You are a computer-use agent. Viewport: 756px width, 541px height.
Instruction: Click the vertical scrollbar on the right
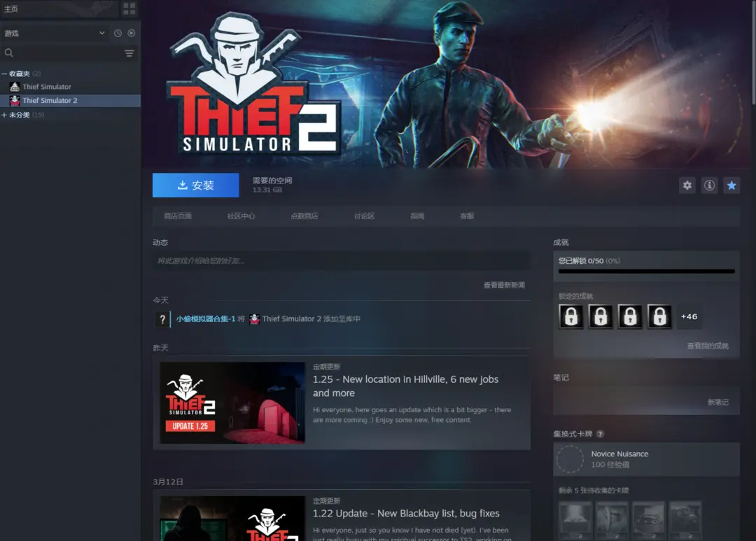(x=753, y=52)
